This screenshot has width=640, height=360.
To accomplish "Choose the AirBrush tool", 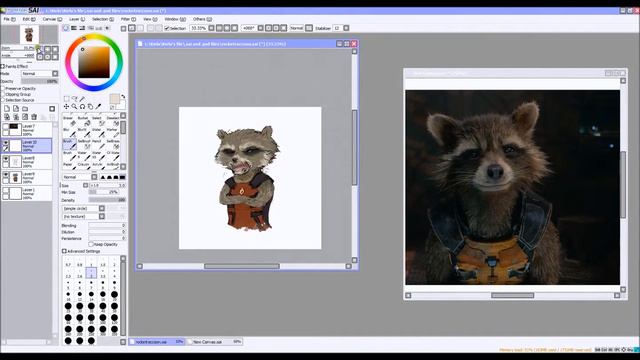I will click(x=113, y=165).
